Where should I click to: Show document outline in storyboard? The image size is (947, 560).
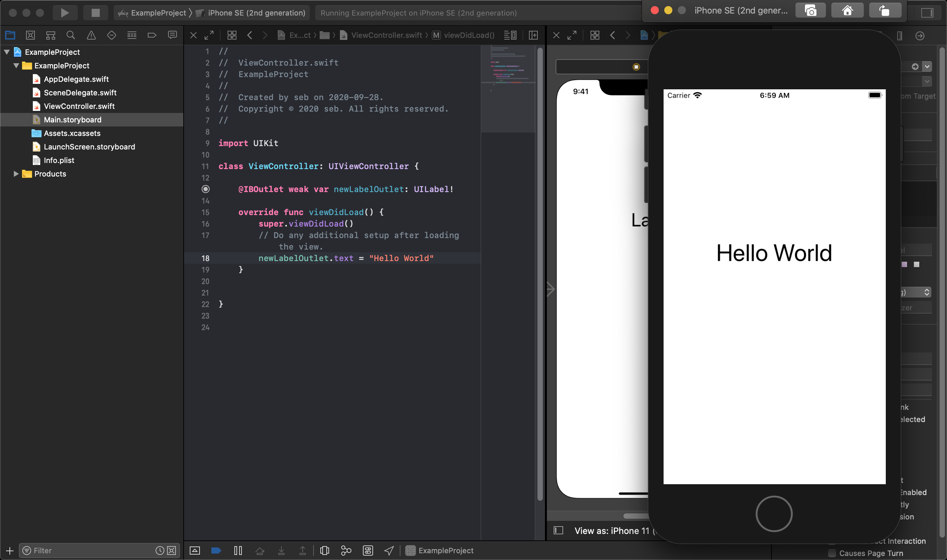558,531
